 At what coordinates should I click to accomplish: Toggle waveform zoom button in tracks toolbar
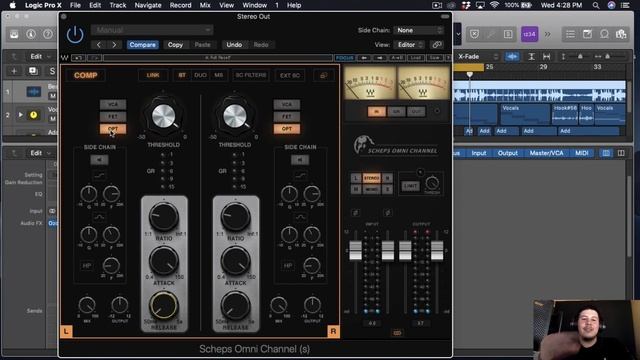click(x=512, y=57)
